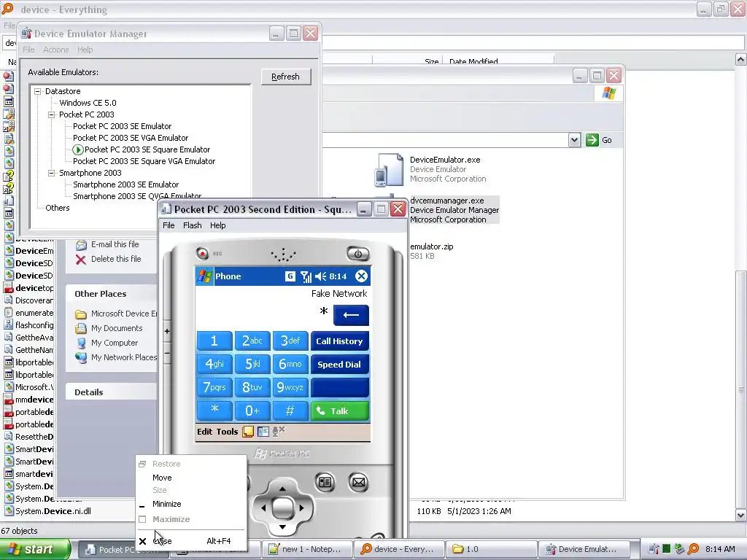Tap the # key on dialer
The height and width of the screenshot is (560, 747).
pyautogui.click(x=290, y=411)
